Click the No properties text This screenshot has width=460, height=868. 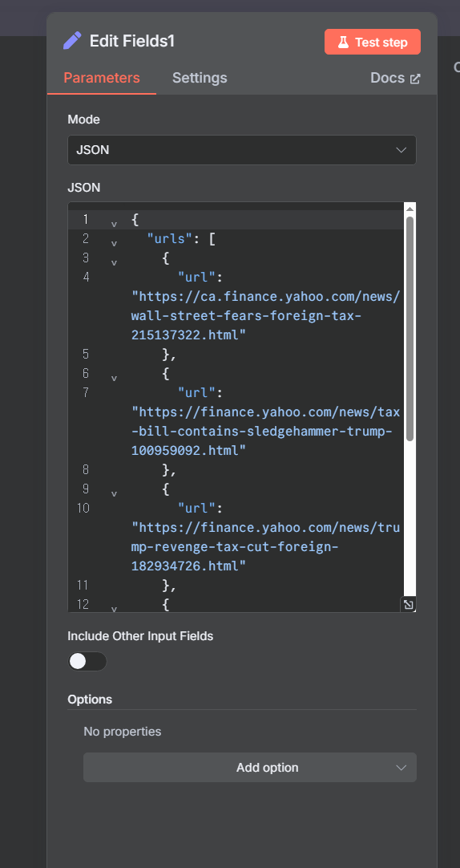122,732
